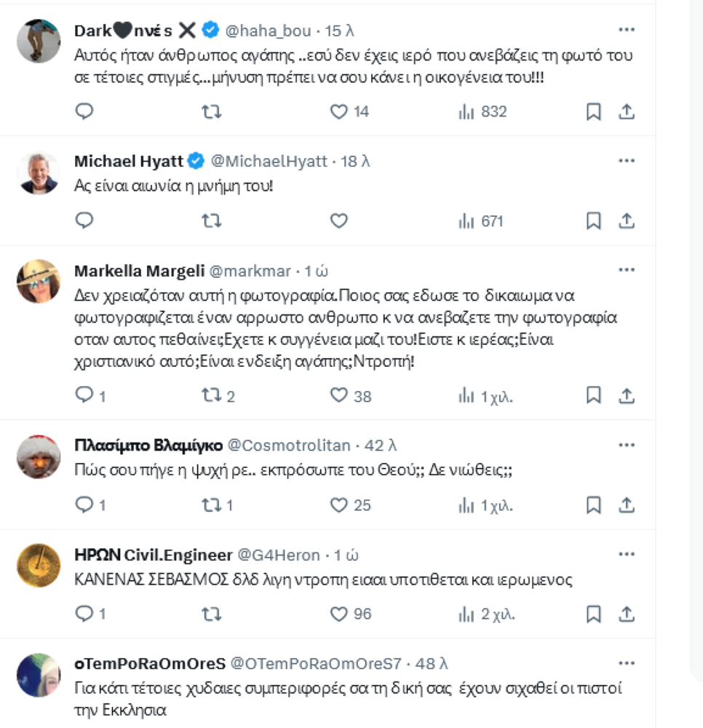Retweet the G4Heron post
703x728 pixels.
211,614
